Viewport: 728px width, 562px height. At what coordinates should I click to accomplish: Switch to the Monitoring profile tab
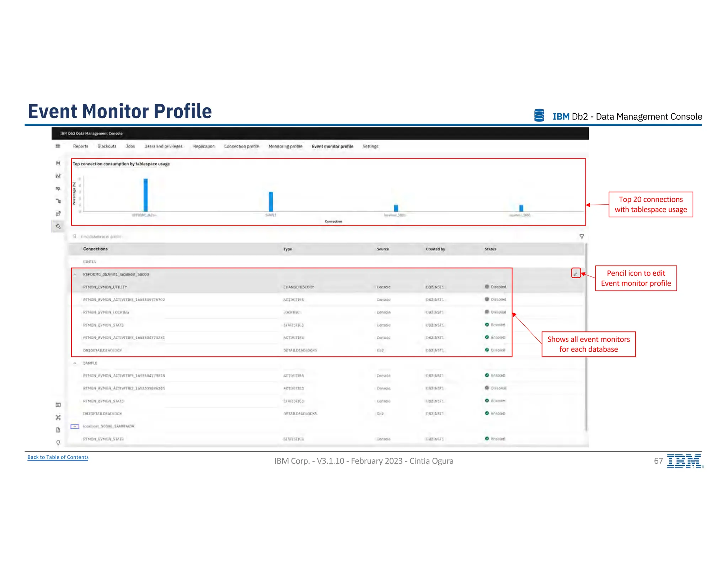point(285,146)
